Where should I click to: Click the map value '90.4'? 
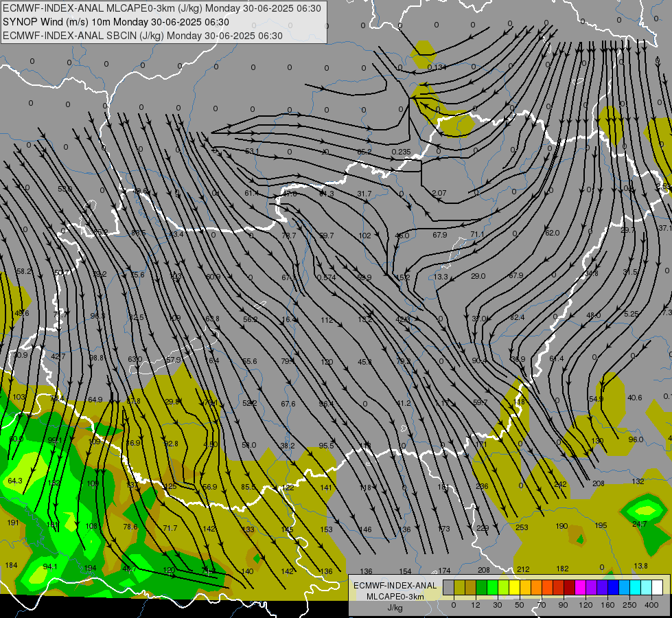479,360
